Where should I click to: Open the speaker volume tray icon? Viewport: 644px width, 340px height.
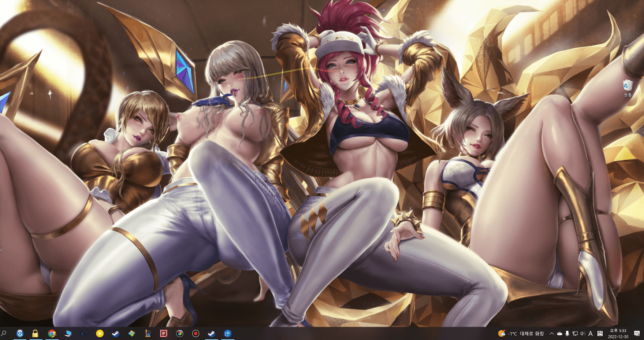tap(582, 333)
